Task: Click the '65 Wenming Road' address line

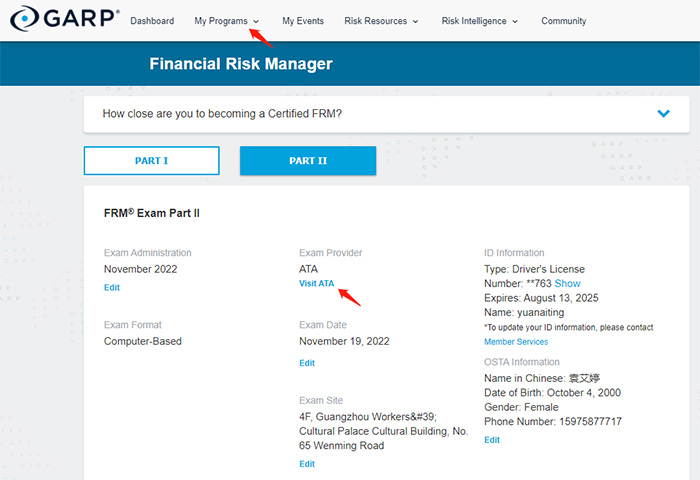Action: pos(342,446)
